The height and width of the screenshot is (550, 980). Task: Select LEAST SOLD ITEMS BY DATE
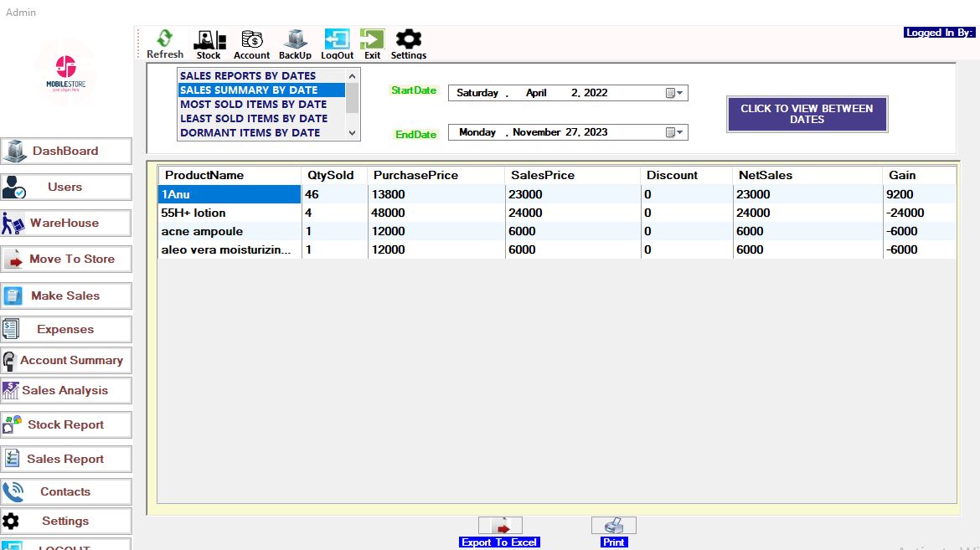(x=261, y=119)
